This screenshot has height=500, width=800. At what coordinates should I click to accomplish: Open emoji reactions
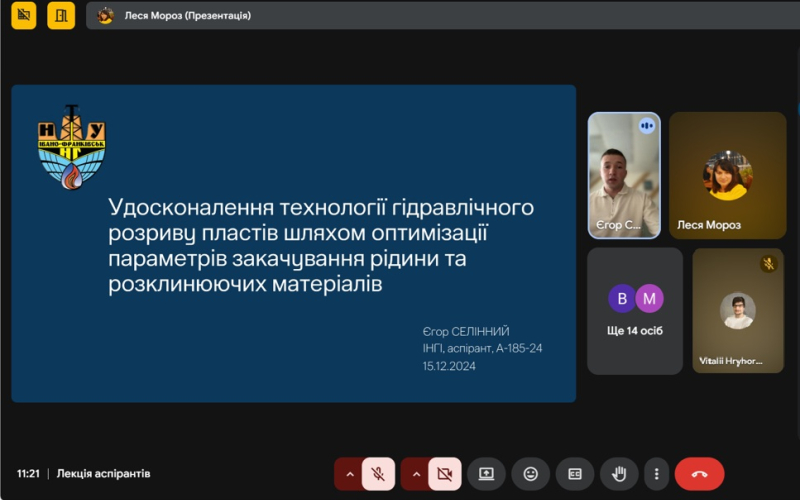[x=531, y=474]
